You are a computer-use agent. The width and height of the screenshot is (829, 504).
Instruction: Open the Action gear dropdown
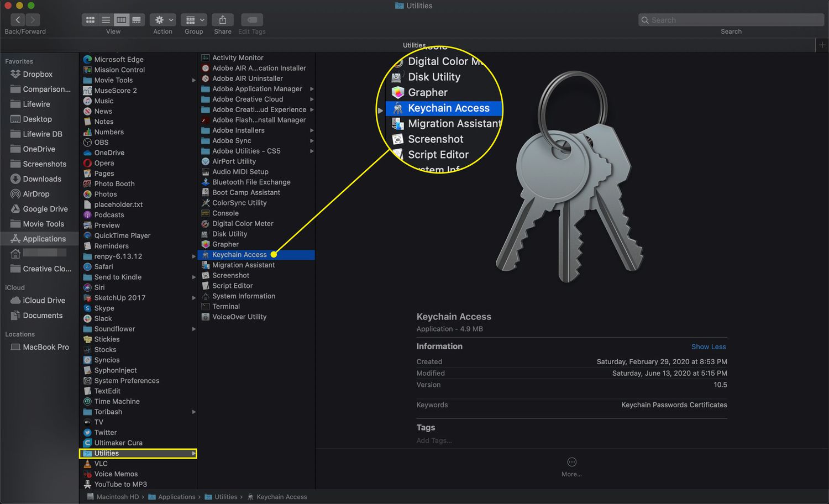point(163,20)
